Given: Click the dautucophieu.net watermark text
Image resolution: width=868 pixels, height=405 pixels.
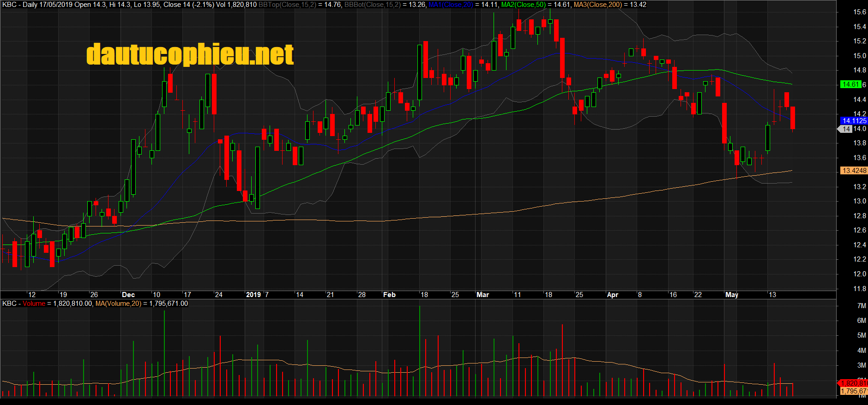Looking at the screenshot, I should click(190, 54).
